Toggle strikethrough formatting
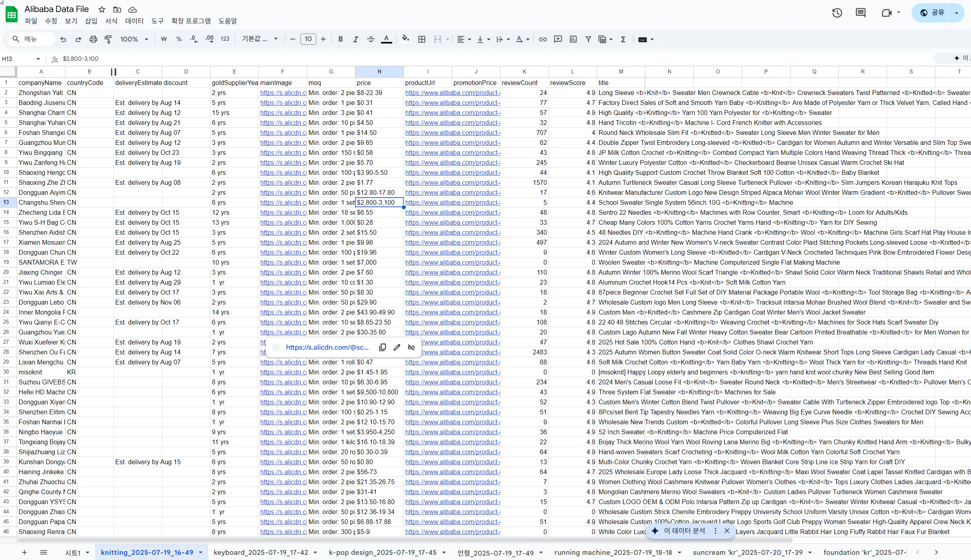The image size is (971, 560). [x=371, y=39]
